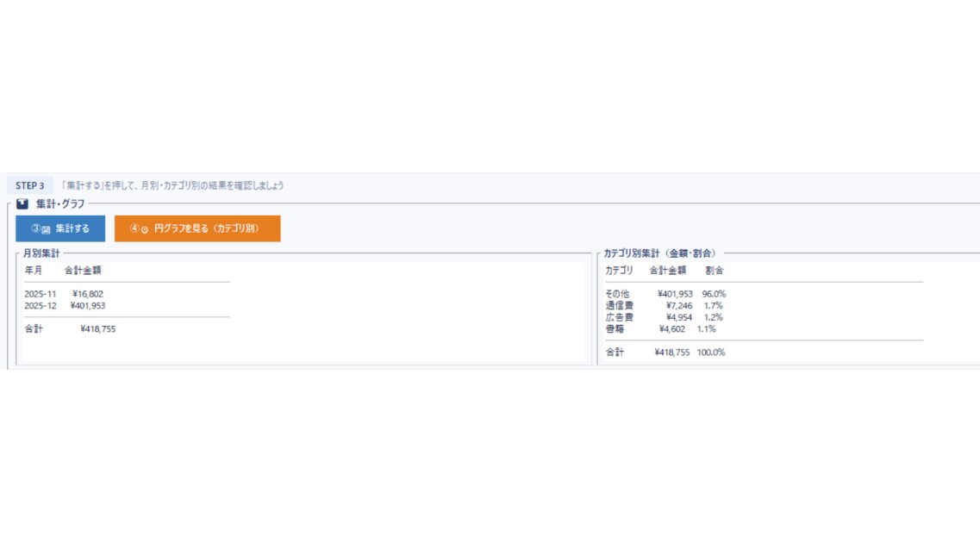Viewport: 980px width, 543px height.
Task: Click the blue 集計する button
Action: point(60,228)
